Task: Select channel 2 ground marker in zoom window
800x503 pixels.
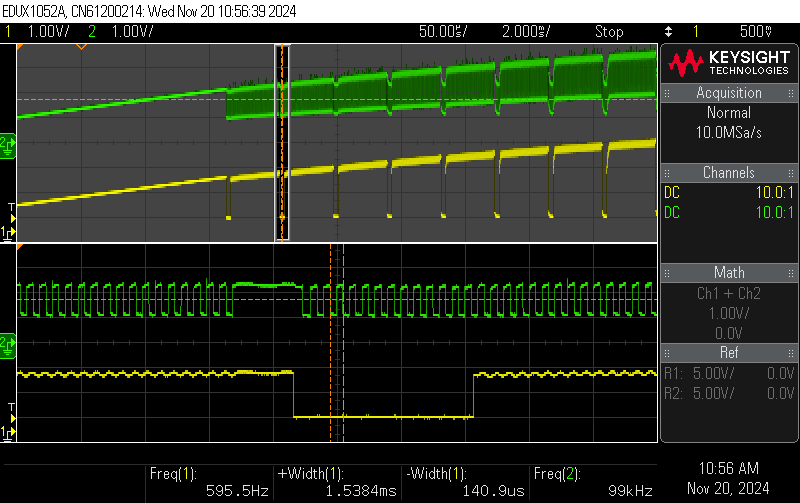Action: point(8,345)
